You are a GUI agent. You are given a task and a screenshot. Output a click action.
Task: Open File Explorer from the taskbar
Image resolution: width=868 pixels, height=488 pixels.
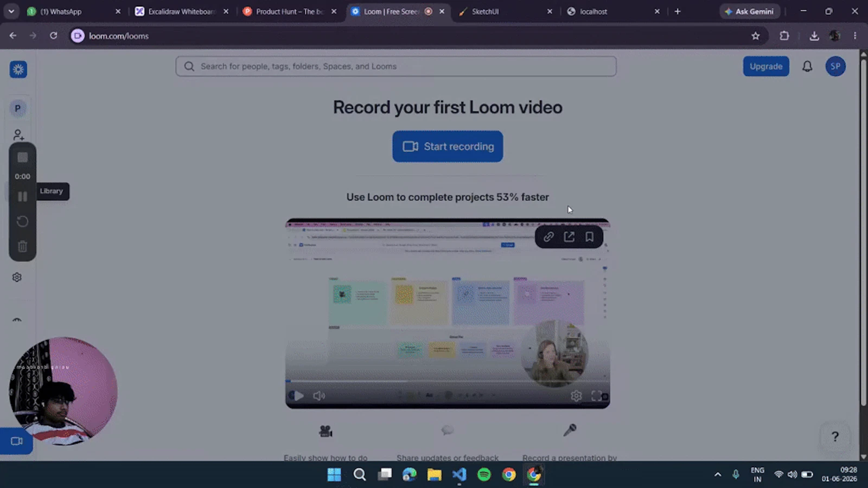434,475
